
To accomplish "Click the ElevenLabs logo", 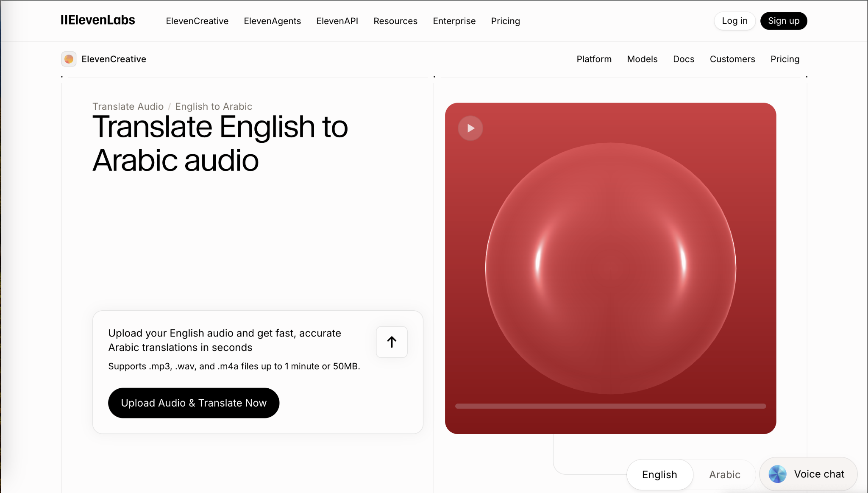I will coord(97,20).
